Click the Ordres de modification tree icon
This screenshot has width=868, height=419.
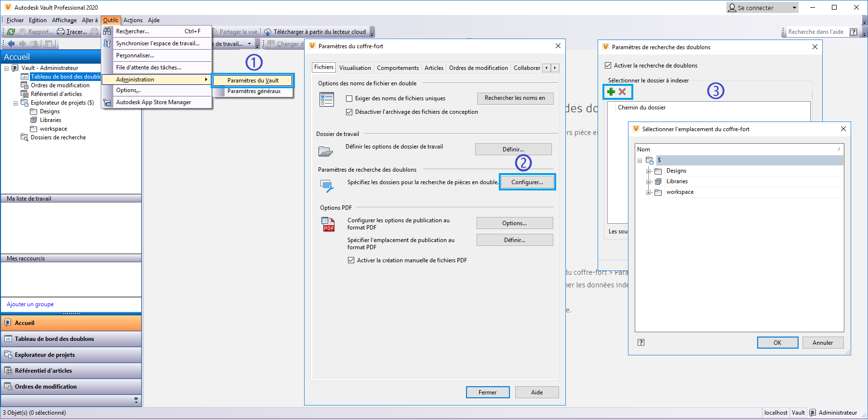point(25,85)
